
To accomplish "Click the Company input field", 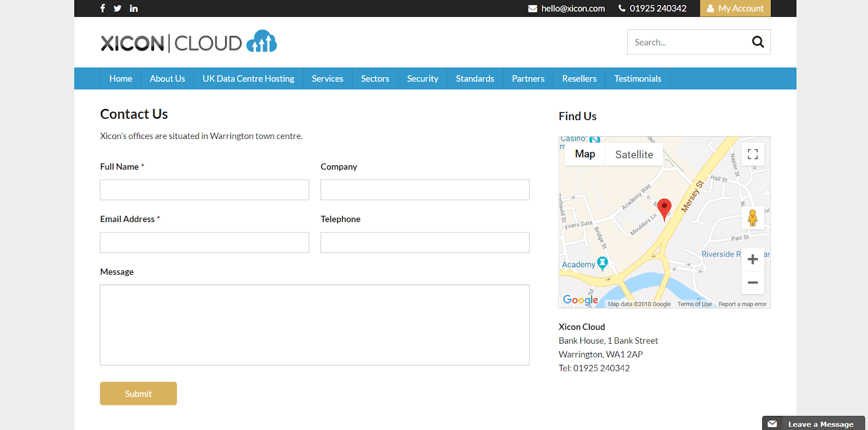I will [x=425, y=190].
